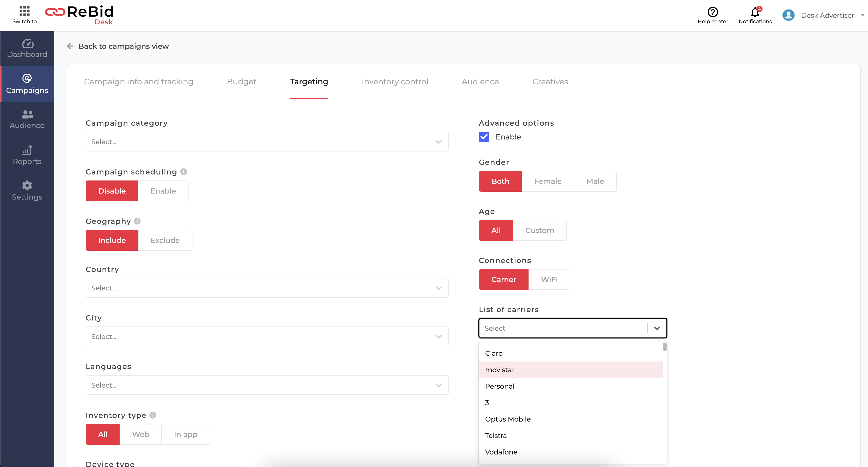Click the Inventory type info icon
Viewport: 868px width, 467px height.
(153, 415)
